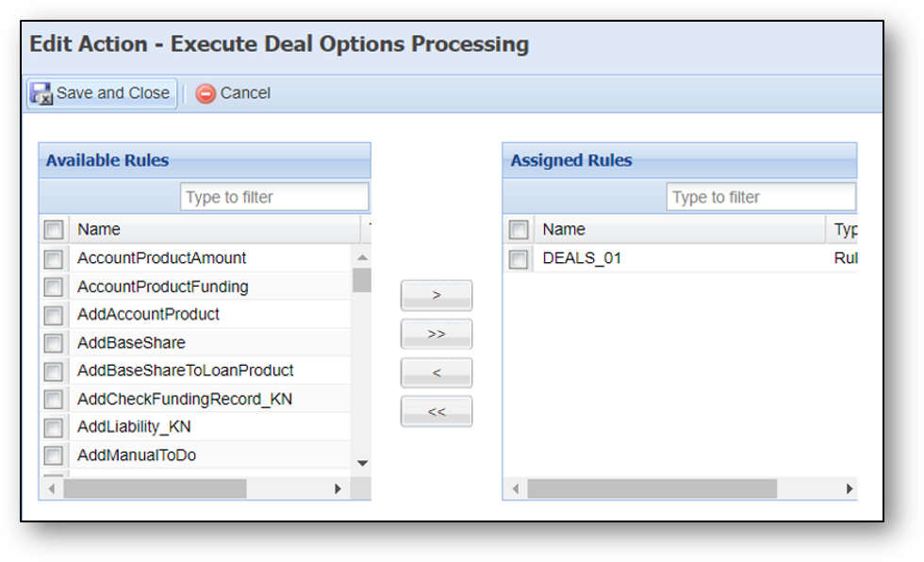924x562 pixels.
Task: Click the Save and Close disk icon
Action: [41, 93]
